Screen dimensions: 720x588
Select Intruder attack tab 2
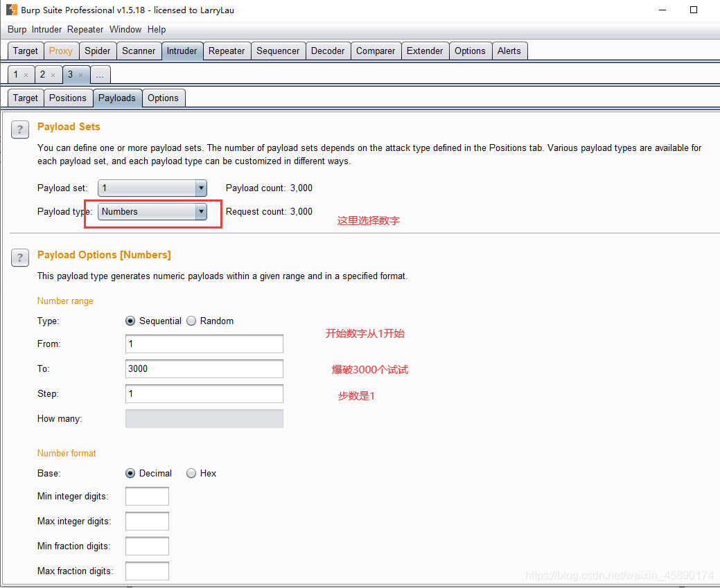coord(43,74)
